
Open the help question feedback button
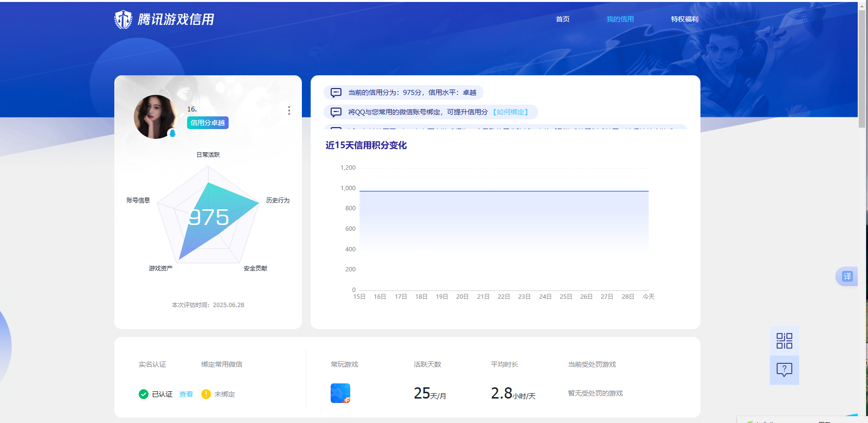[784, 370]
